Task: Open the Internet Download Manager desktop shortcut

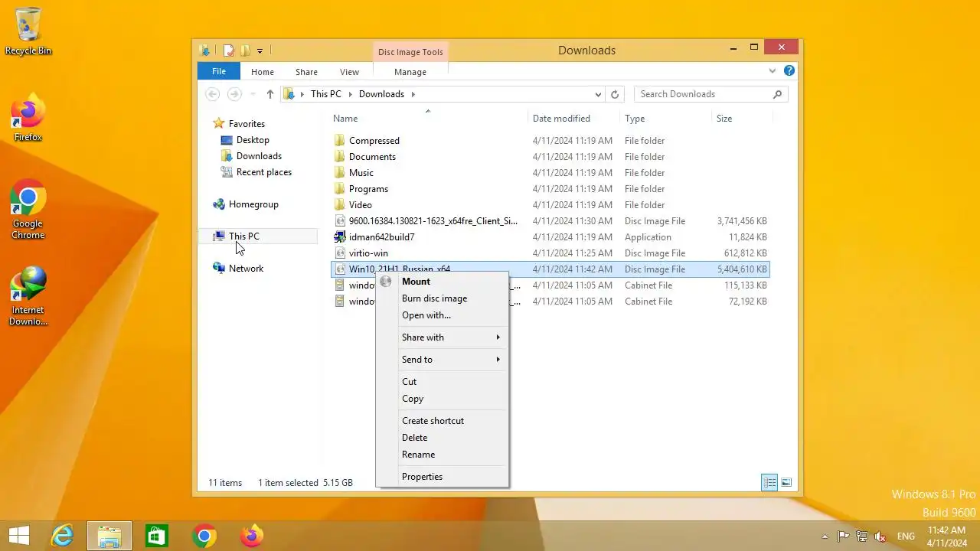Action: [28, 295]
